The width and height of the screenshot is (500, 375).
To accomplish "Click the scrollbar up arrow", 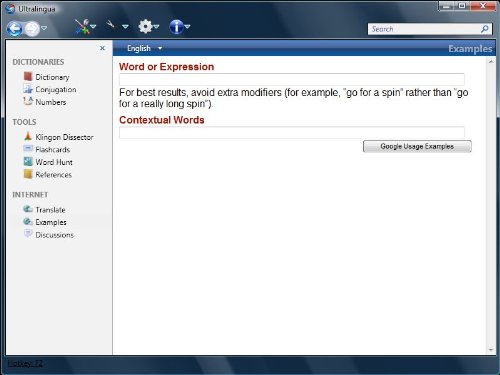I will click(491, 62).
